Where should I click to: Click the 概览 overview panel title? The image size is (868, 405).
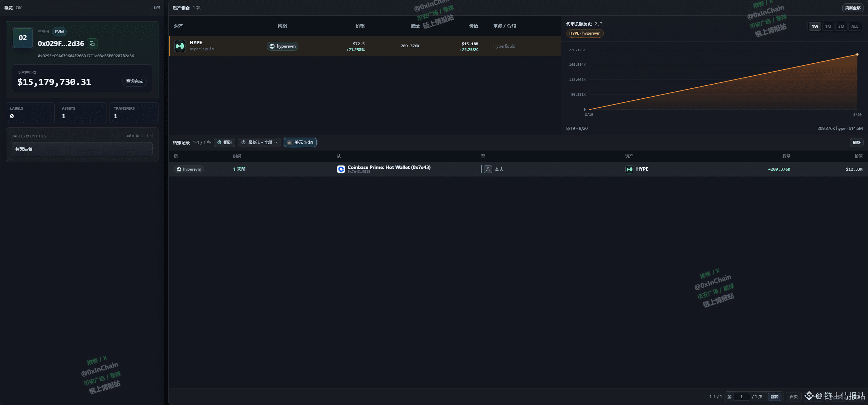coord(9,8)
